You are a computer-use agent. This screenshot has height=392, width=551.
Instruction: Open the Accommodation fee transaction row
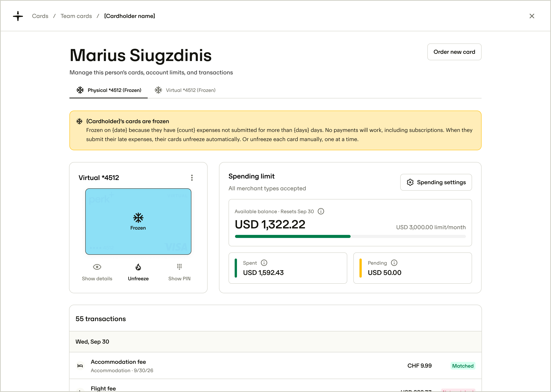pyautogui.click(x=275, y=366)
